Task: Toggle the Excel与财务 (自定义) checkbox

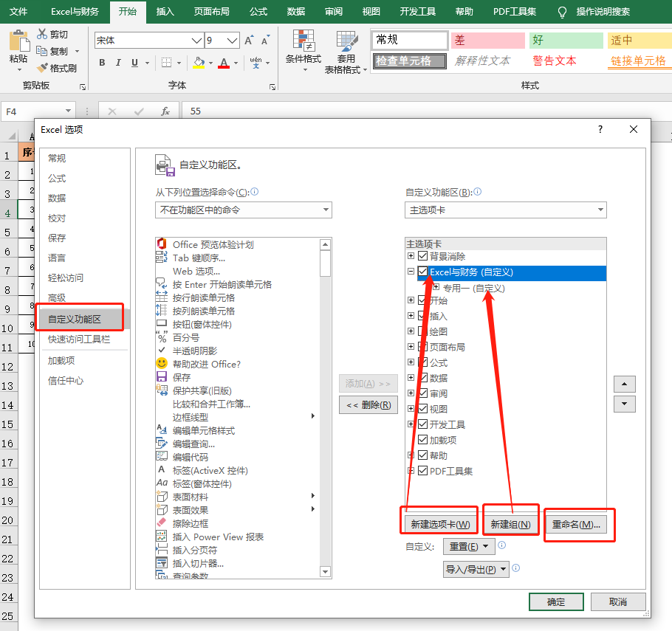Action: click(422, 272)
